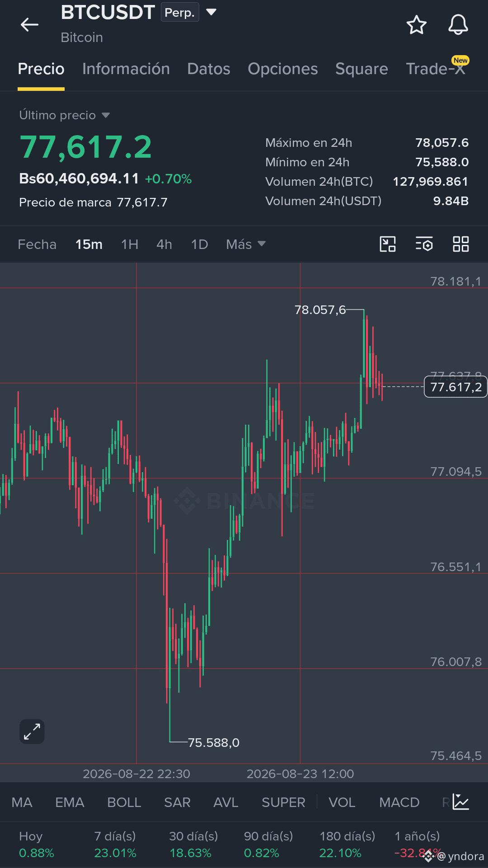Open the chart drawing tools icon

[x=388, y=244]
